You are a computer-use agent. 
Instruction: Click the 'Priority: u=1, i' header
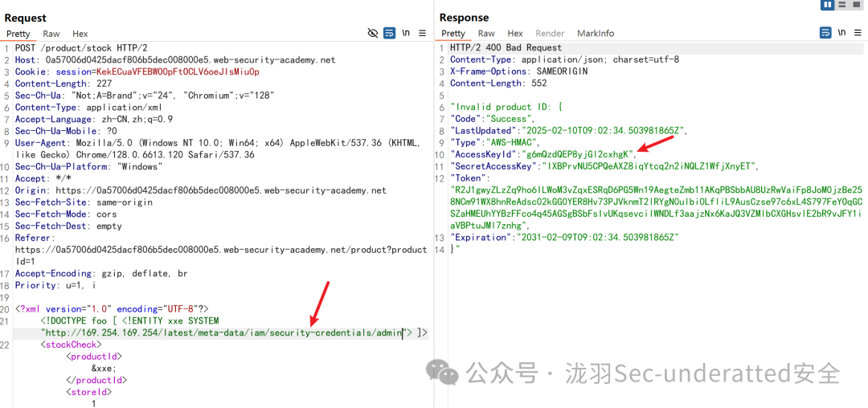pos(55,286)
